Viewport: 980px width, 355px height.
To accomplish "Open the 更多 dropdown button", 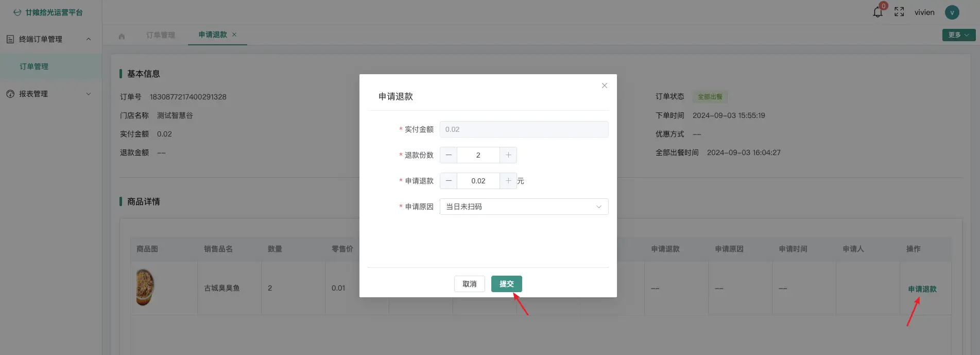I will click(x=959, y=35).
